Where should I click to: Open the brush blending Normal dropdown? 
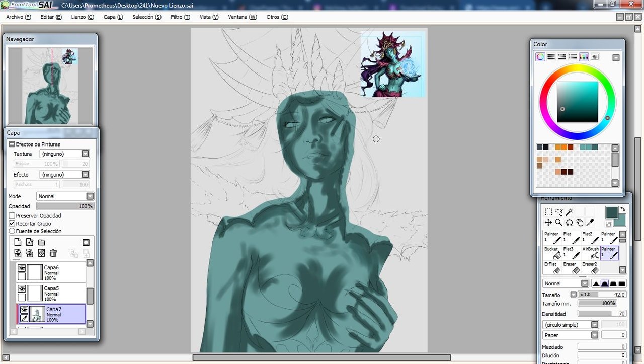(x=585, y=283)
